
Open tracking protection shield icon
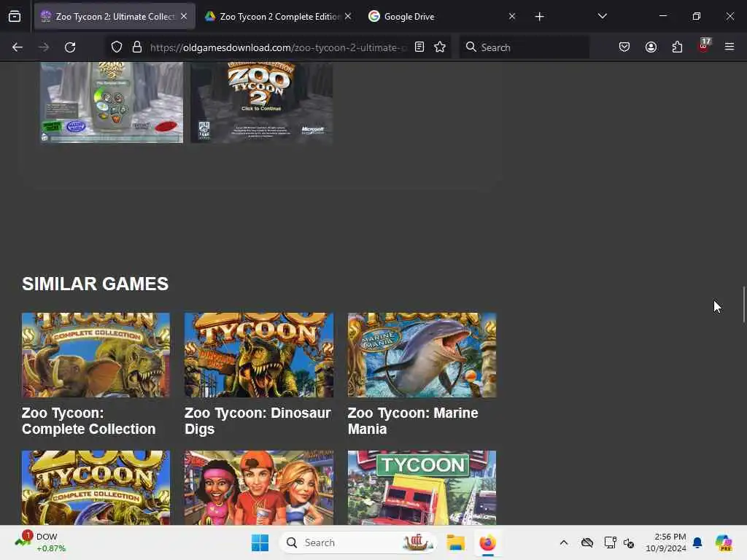[117, 47]
